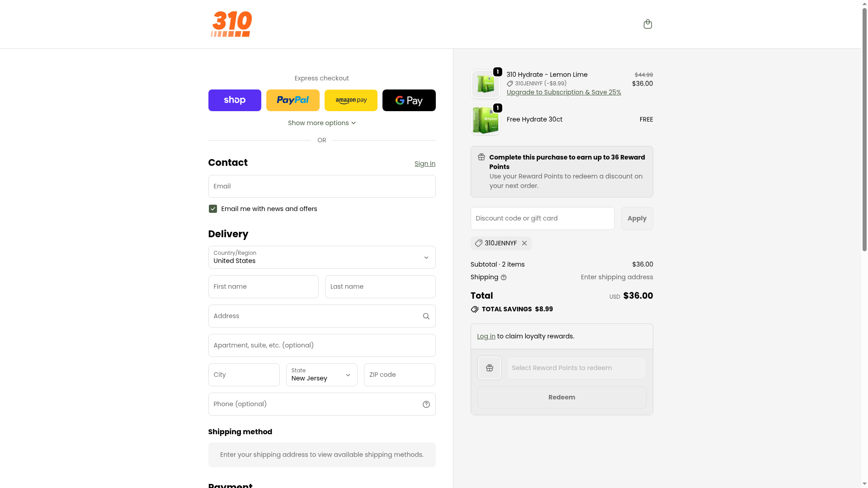
Task: Click the shipping info question icon
Action: [x=504, y=277]
